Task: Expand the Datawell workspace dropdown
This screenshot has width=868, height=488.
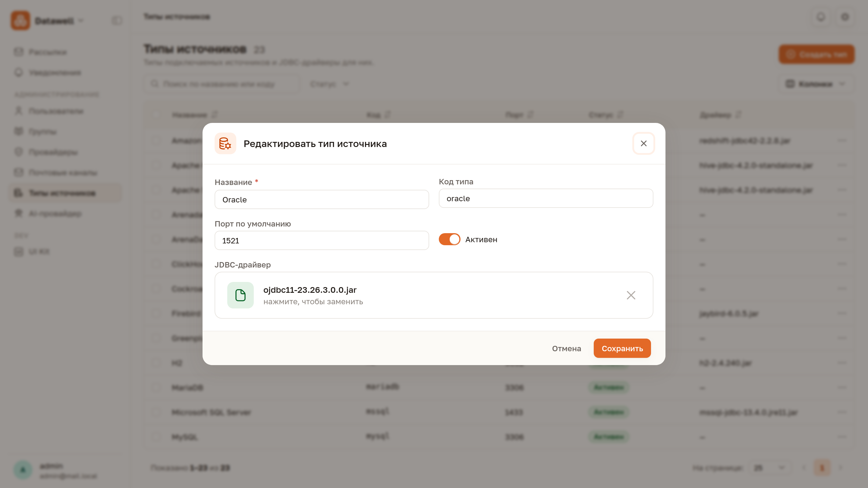Action: (81, 20)
